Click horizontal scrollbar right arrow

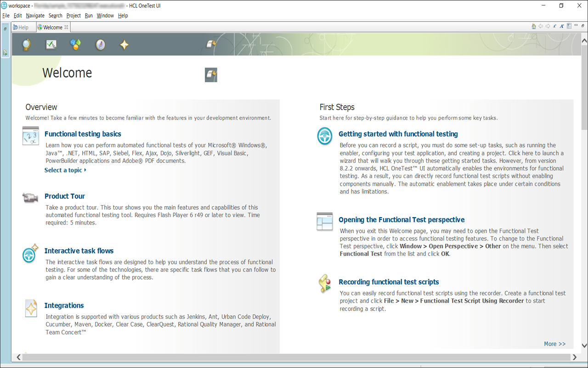tap(574, 357)
